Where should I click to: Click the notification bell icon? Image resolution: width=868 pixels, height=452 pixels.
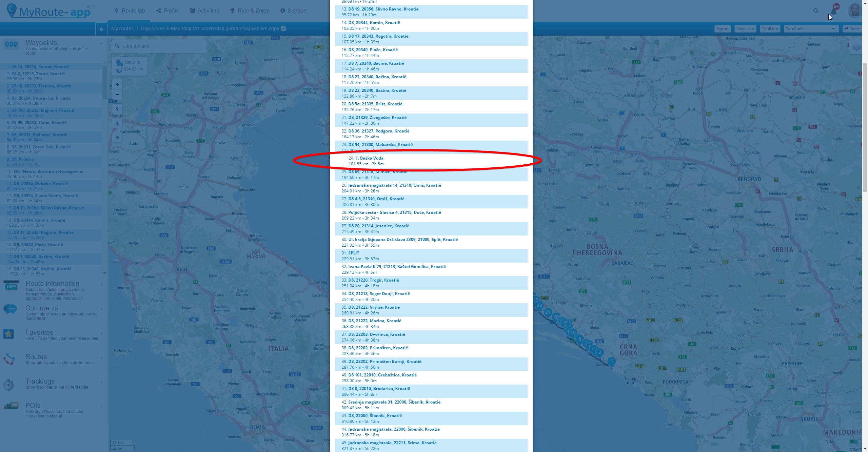(x=833, y=12)
